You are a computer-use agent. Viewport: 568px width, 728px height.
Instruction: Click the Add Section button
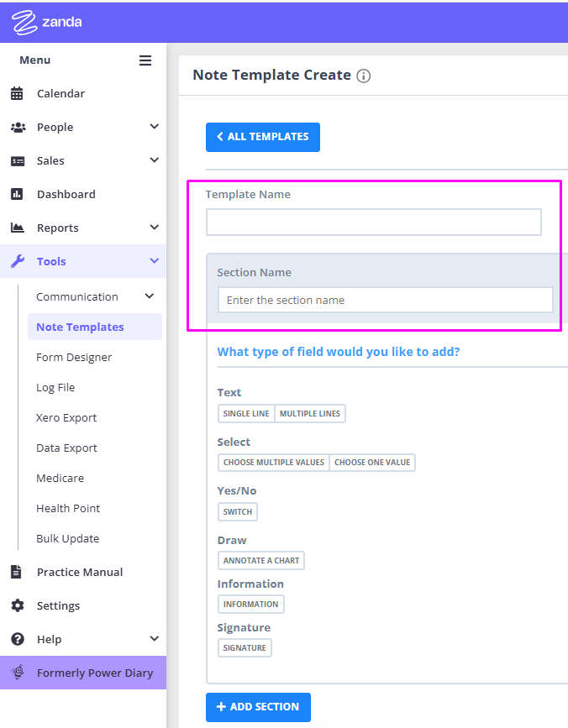[x=258, y=707]
